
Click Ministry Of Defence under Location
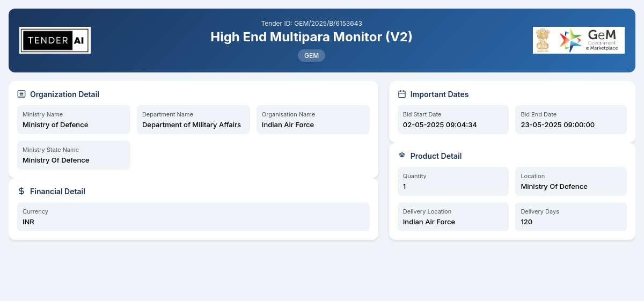click(554, 187)
